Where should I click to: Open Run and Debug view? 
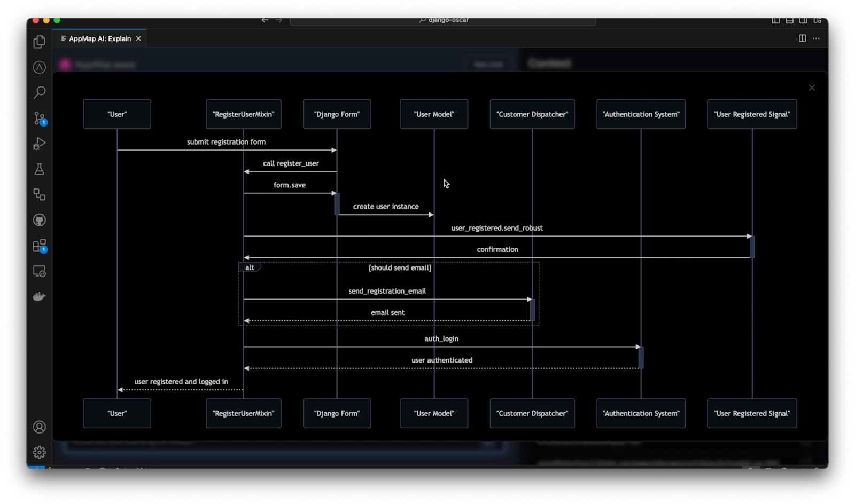point(39,144)
